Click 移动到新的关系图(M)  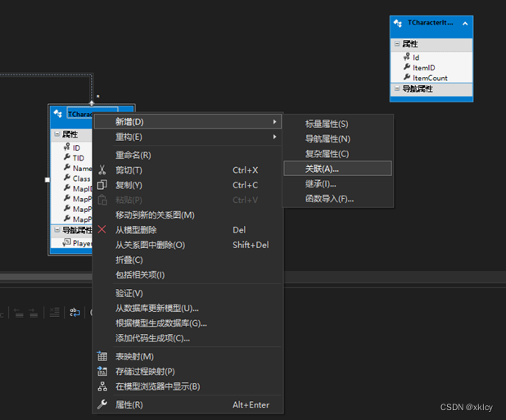tap(187, 215)
